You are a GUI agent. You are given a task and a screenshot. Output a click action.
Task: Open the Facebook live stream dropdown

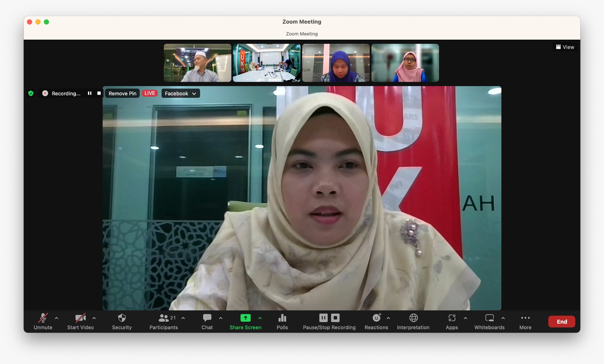180,93
